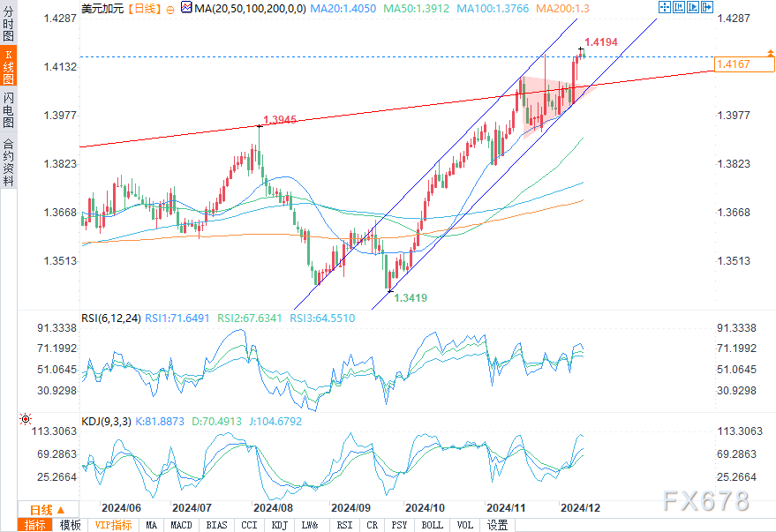This screenshot has width=776, height=532.
Task: Click the RSI(6,12,24) panel label
Action: 111,318
